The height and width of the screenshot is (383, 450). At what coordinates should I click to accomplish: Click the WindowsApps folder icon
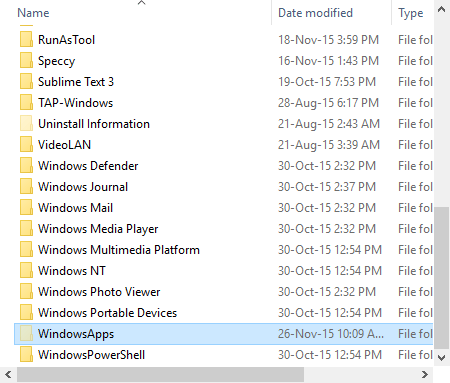pyautogui.click(x=26, y=334)
